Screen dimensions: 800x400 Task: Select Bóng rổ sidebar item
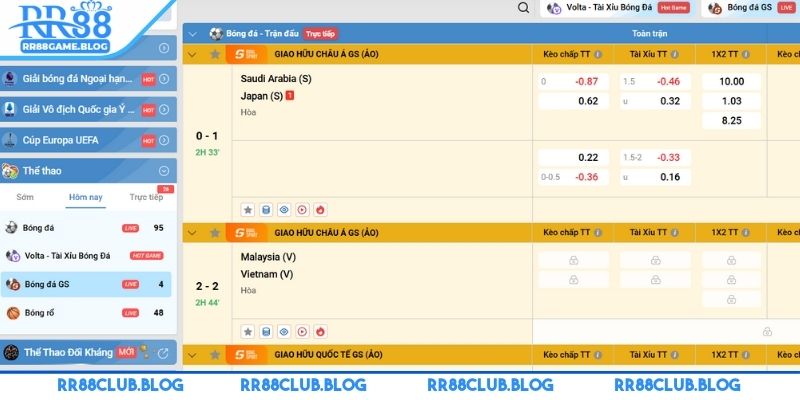[x=86, y=313]
